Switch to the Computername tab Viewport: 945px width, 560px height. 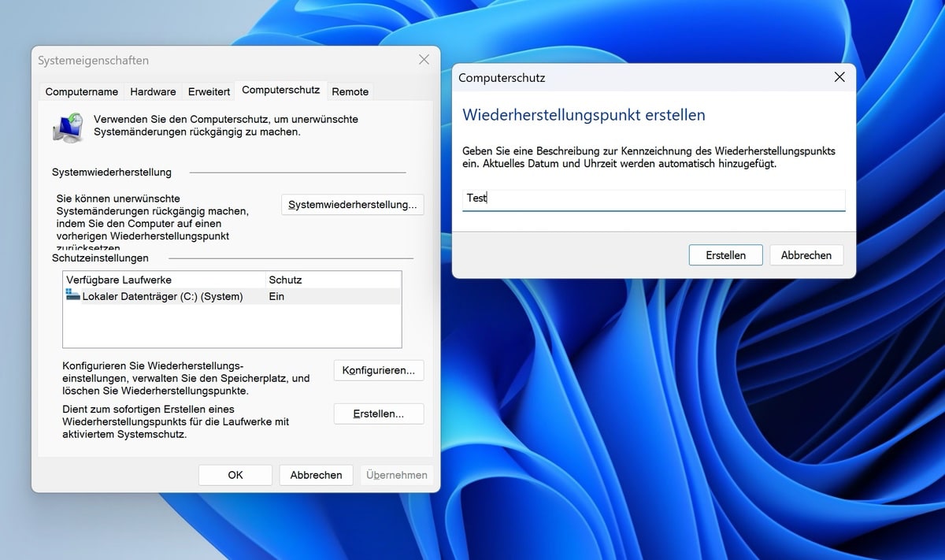point(82,91)
